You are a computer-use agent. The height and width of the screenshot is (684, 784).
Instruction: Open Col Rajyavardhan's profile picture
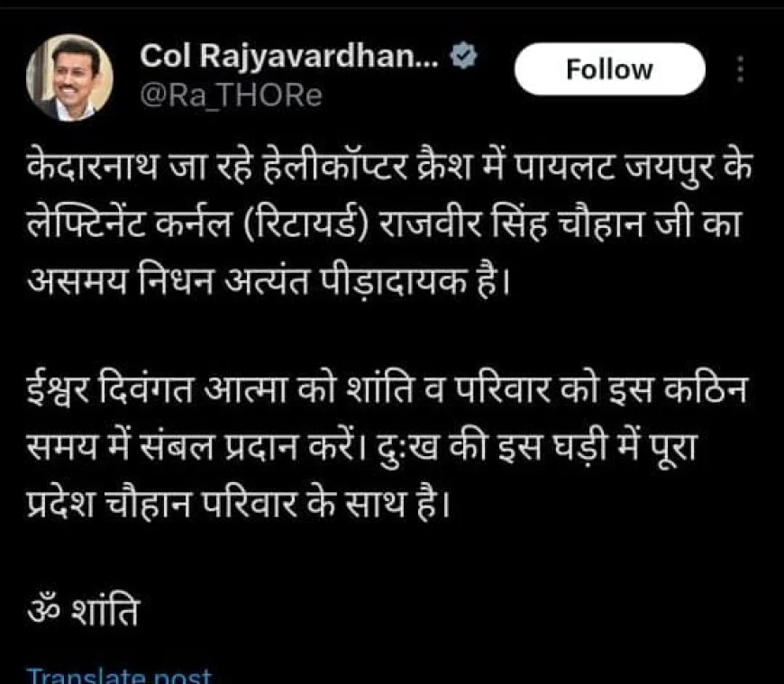click(69, 78)
